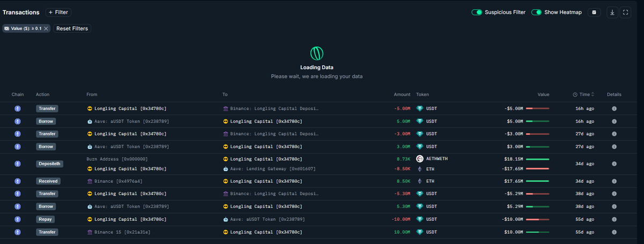Select the Amount column header
Image resolution: width=644 pixels, height=244 pixels.
click(x=402, y=95)
